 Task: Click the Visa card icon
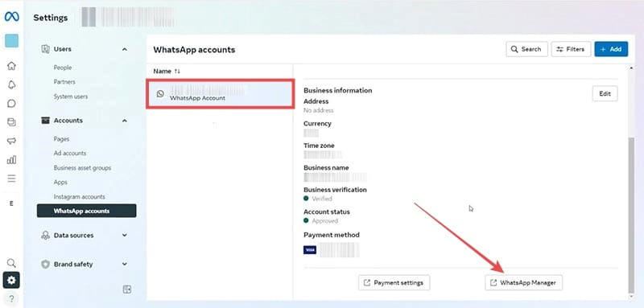coord(310,250)
